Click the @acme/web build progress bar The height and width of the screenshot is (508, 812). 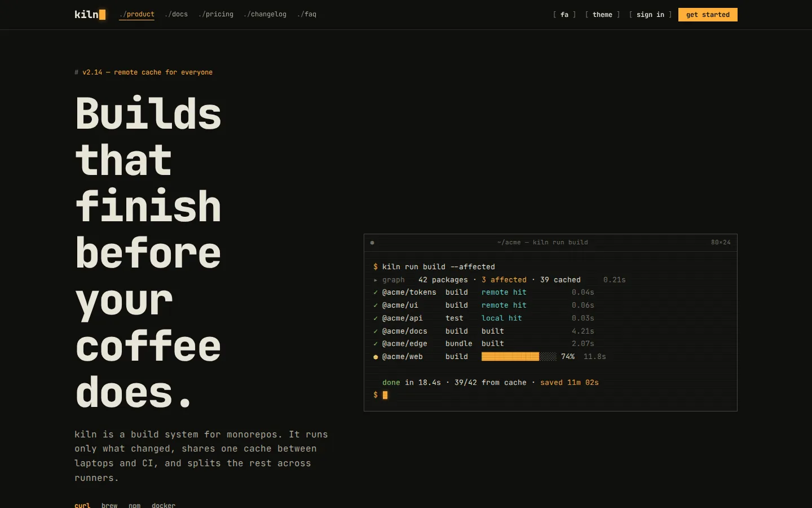(x=519, y=357)
